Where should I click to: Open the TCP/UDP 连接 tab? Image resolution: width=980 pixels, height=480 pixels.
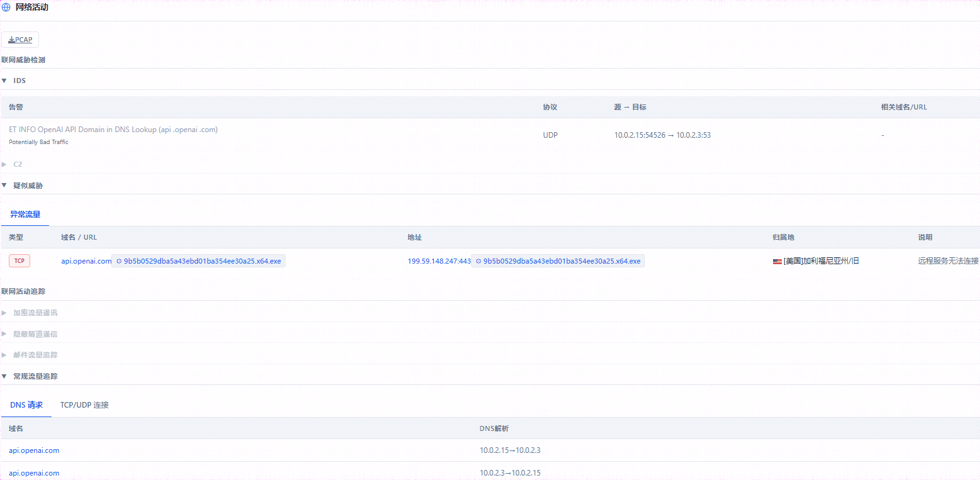(84, 405)
